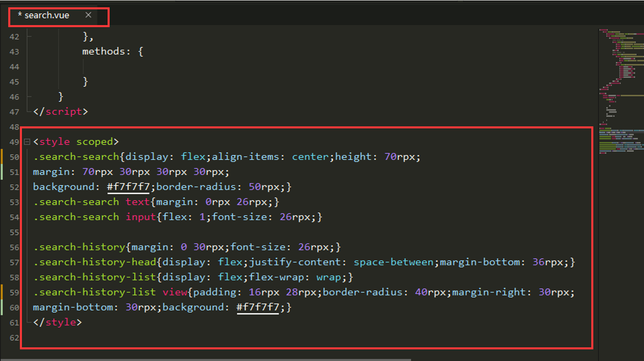Click the 'space-between' value

click(x=394, y=262)
